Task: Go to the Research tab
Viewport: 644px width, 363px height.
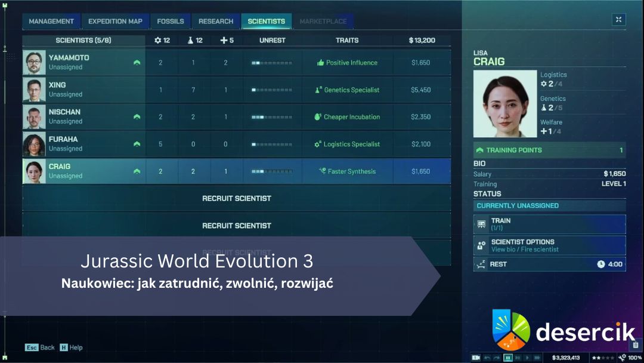Action: pos(215,21)
